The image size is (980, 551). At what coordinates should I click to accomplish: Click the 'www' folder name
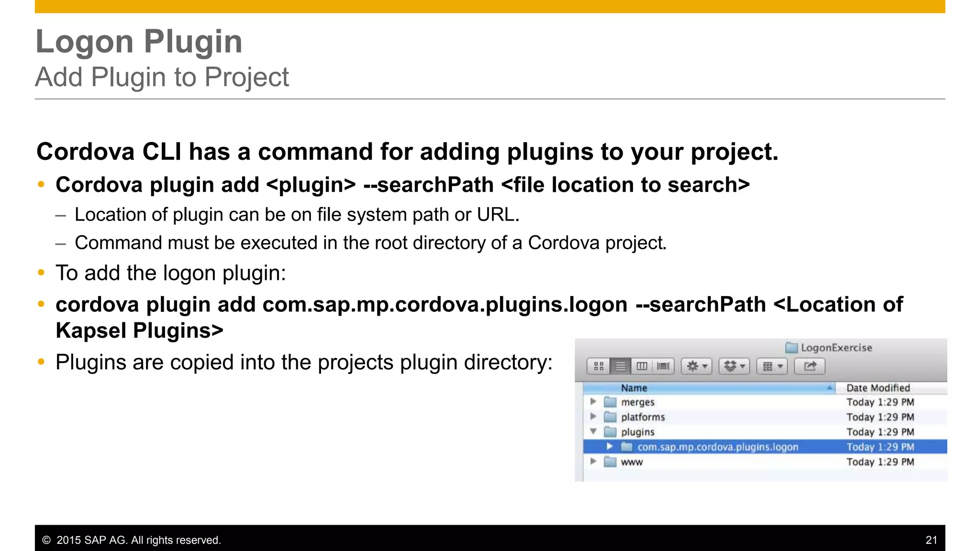tap(632, 462)
